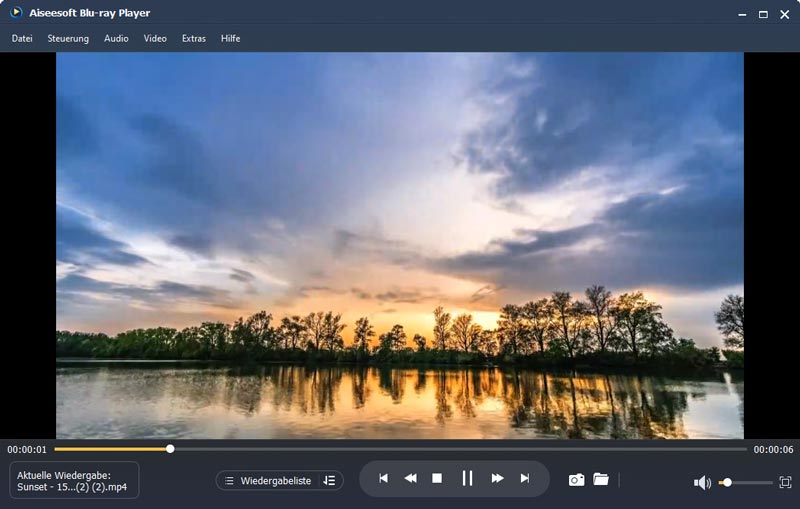Minimize the Blu-ray Player window
The height and width of the screenshot is (509, 800).
coord(742,15)
